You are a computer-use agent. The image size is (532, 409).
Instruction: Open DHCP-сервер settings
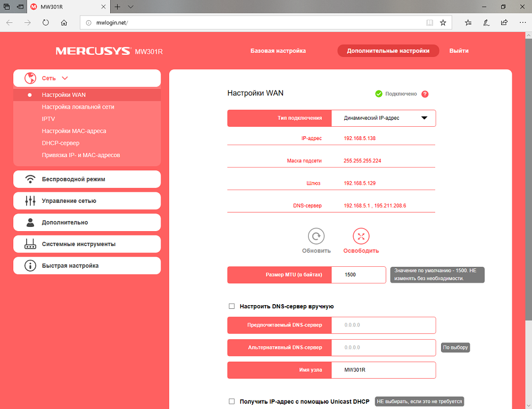click(61, 143)
